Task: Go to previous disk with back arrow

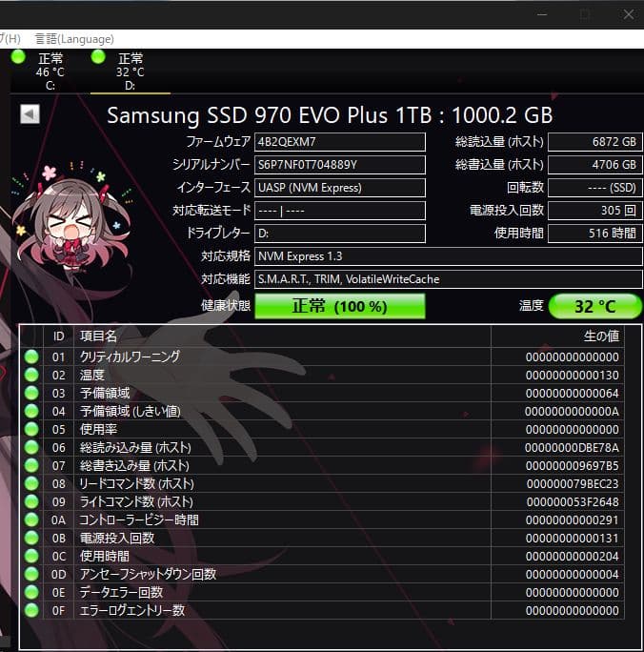Action: (30, 114)
